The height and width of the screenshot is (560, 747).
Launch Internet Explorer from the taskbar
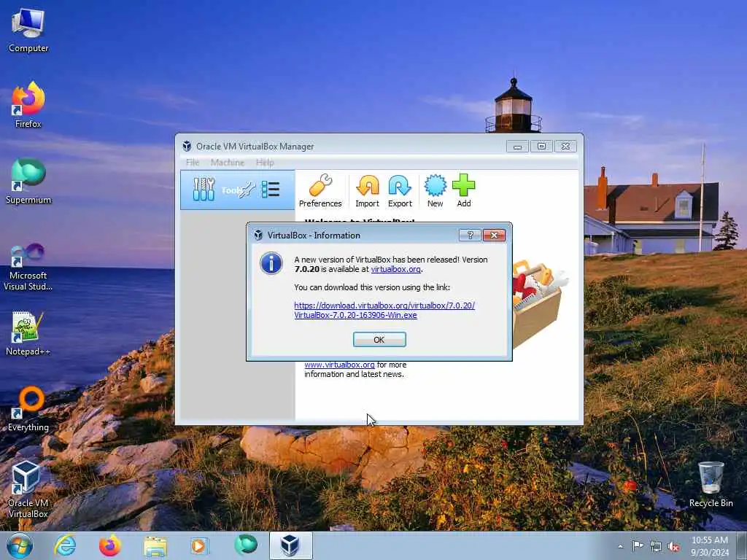(x=65, y=545)
